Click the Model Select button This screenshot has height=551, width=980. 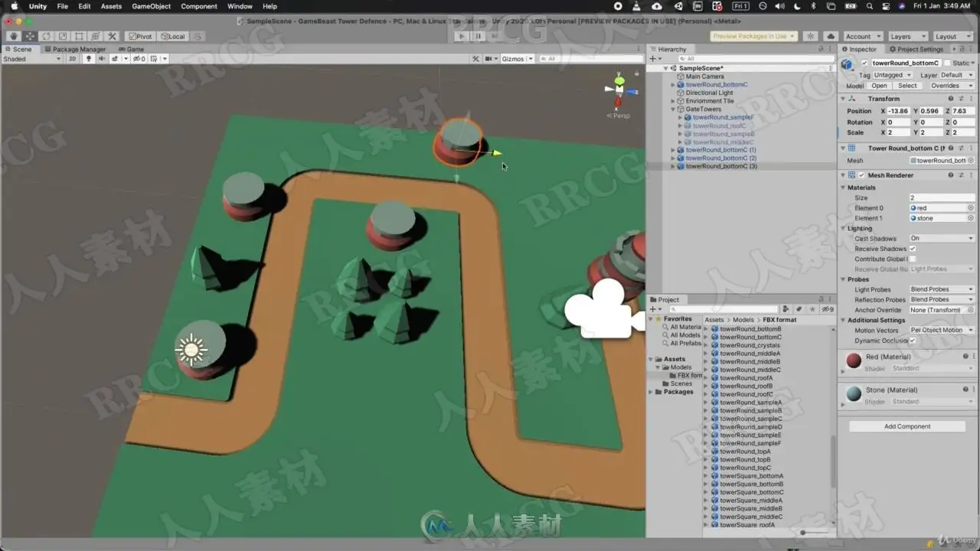907,86
